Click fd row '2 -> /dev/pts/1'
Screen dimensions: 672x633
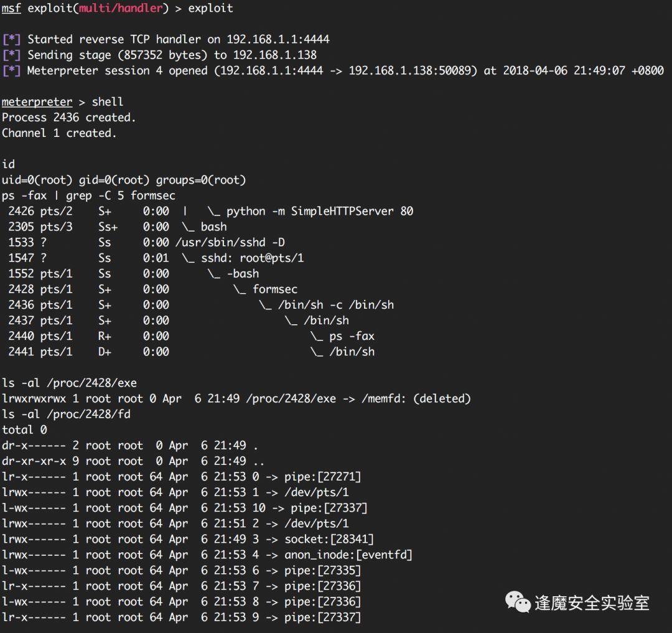175,523
